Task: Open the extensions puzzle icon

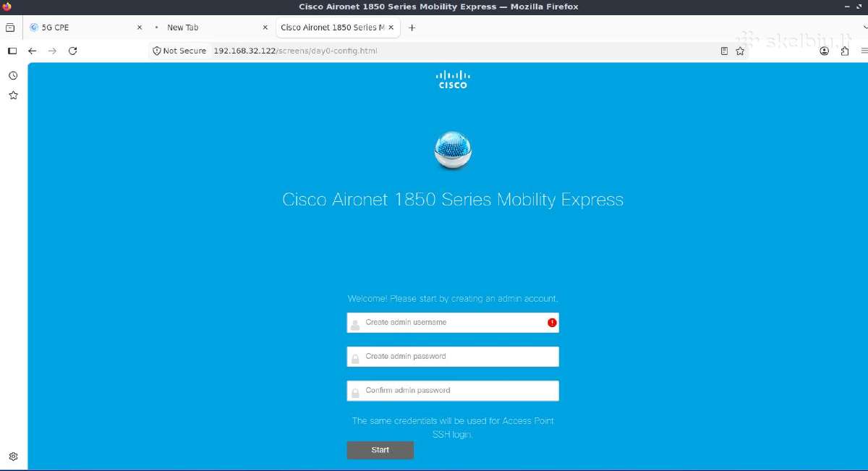Action: (844, 51)
